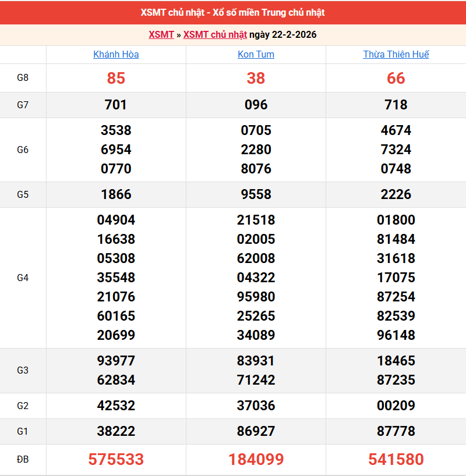Click Khánh Hòa special prize 575533
Image resolution: width=466 pixels, height=476 pixels.
116,460
